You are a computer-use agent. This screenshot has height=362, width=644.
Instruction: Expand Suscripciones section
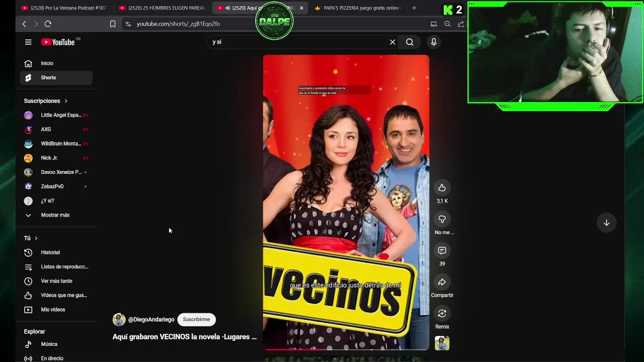coord(46,101)
